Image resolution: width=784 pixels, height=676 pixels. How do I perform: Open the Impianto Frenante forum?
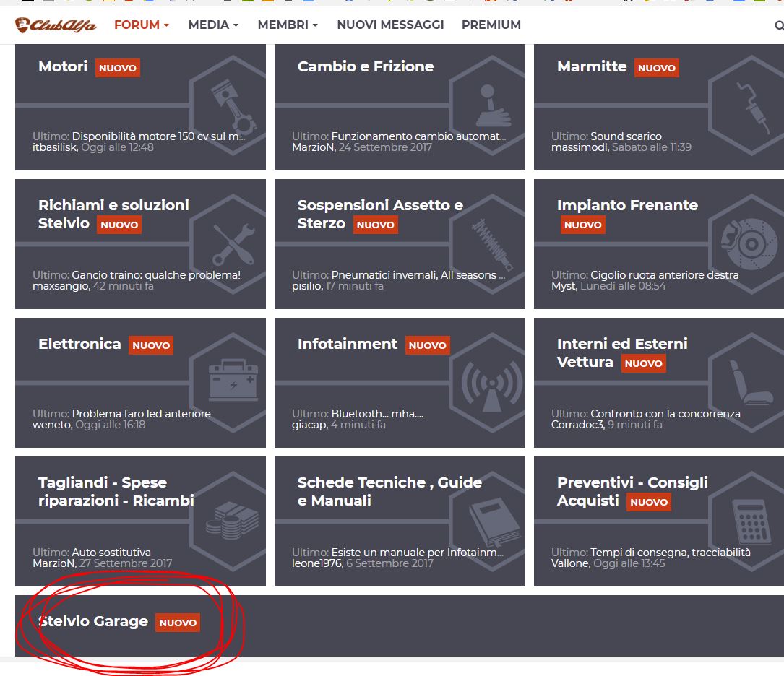627,205
